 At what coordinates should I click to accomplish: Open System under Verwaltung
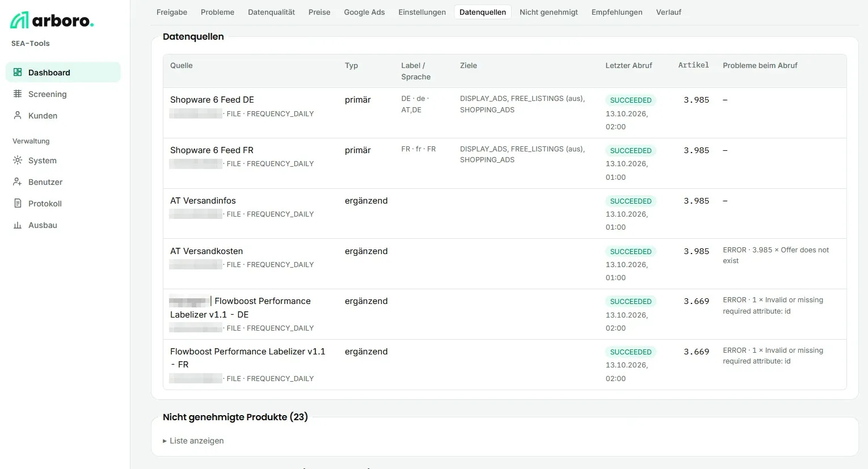click(x=63, y=160)
